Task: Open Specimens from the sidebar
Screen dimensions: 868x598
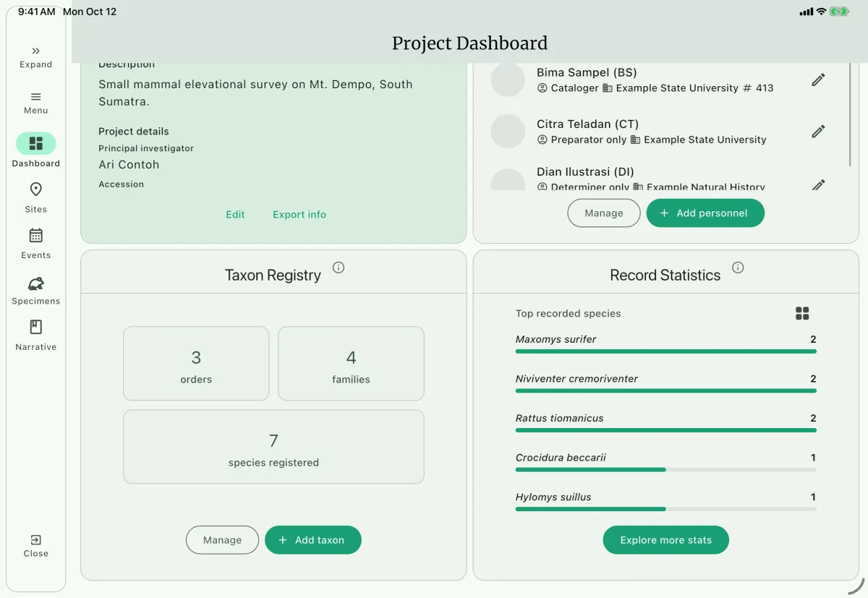Action: 36,289
